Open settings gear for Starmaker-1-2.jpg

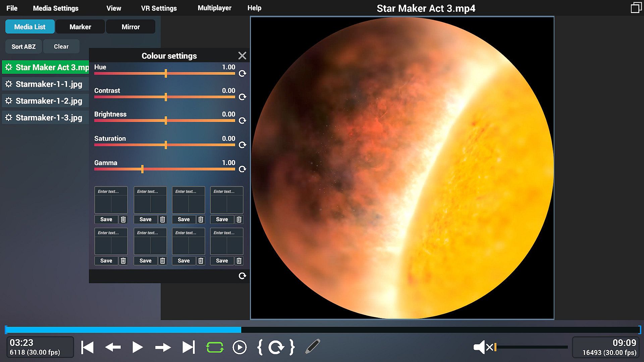click(9, 101)
